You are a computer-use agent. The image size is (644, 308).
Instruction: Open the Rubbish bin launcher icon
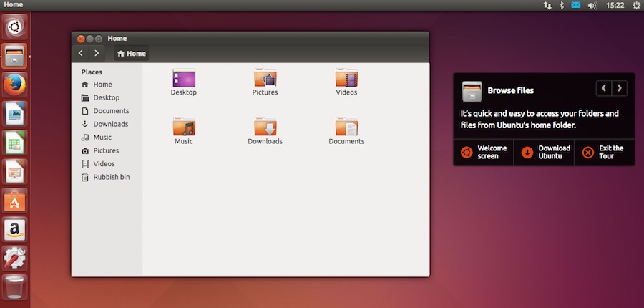tap(14, 287)
